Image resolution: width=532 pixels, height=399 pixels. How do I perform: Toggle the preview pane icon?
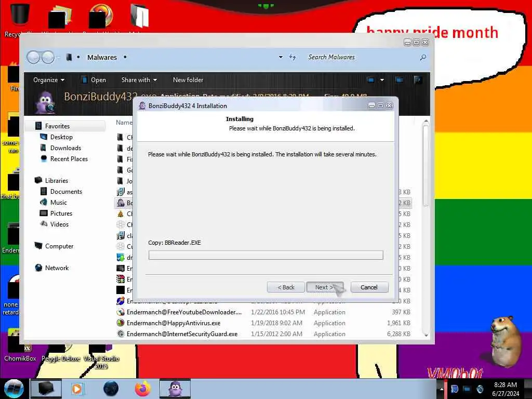pyautogui.click(x=399, y=80)
